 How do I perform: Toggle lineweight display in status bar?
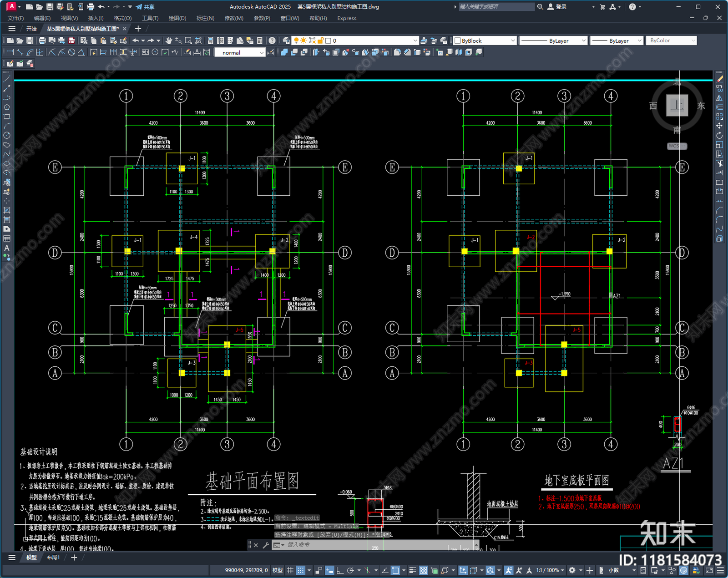[x=413, y=570]
